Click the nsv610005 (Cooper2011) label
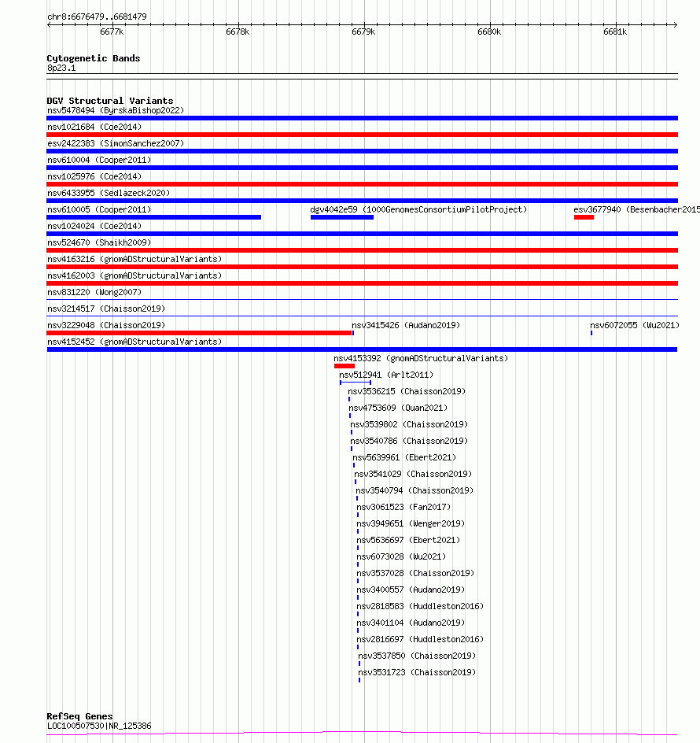700x743 pixels. pos(99,209)
